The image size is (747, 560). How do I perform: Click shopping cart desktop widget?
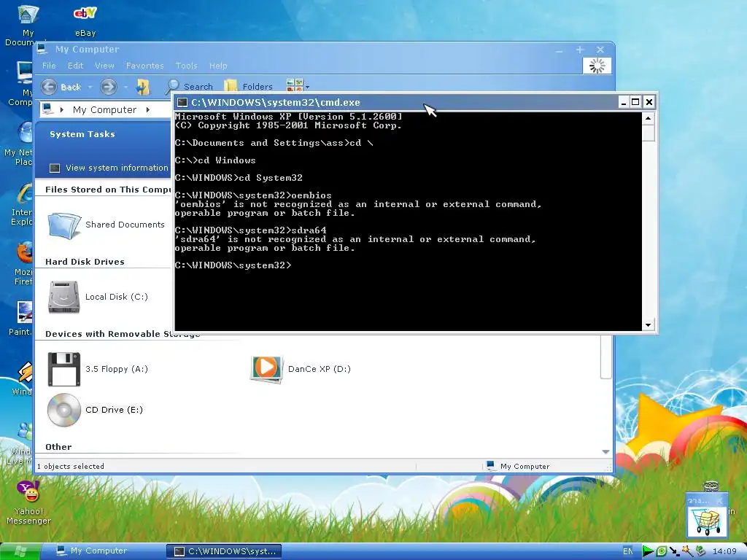[707, 516]
